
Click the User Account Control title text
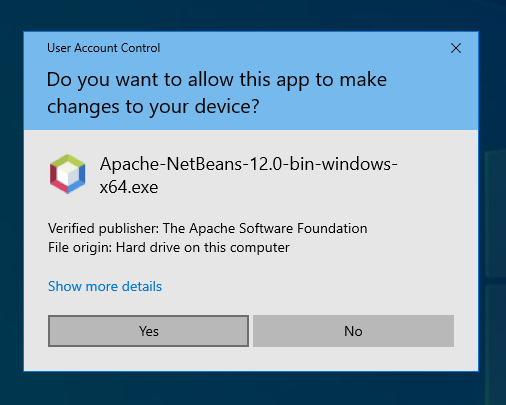coord(104,48)
